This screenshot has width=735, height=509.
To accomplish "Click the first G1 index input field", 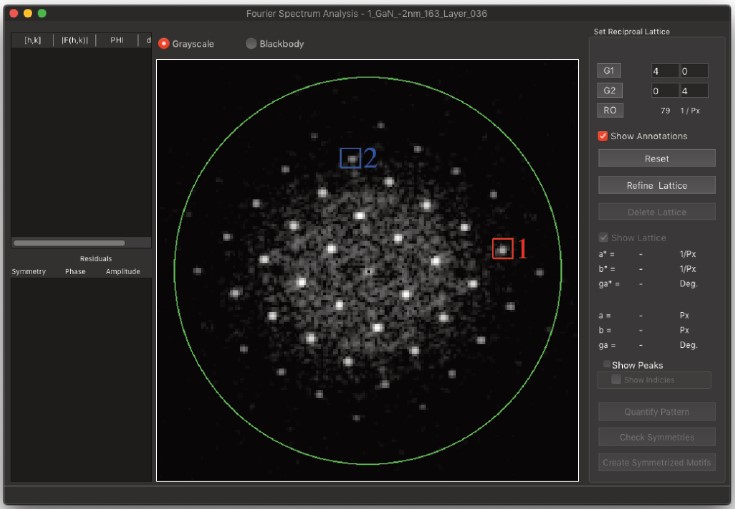I will coord(663,71).
